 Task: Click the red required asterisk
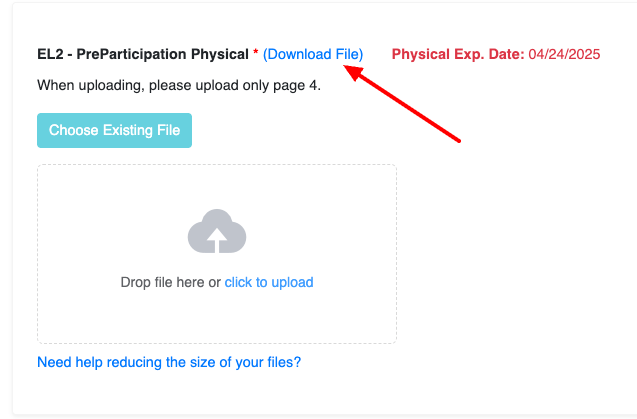(255, 54)
